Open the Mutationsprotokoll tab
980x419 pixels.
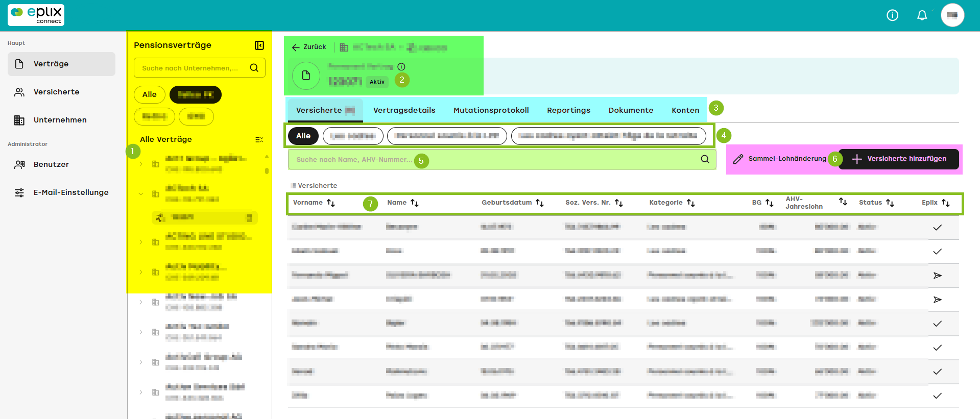pyautogui.click(x=491, y=110)
